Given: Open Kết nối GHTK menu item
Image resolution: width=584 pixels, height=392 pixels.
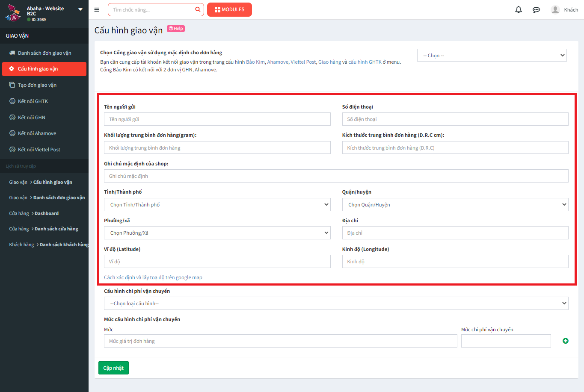Looking at the screenshot, I should click(33, 101).
